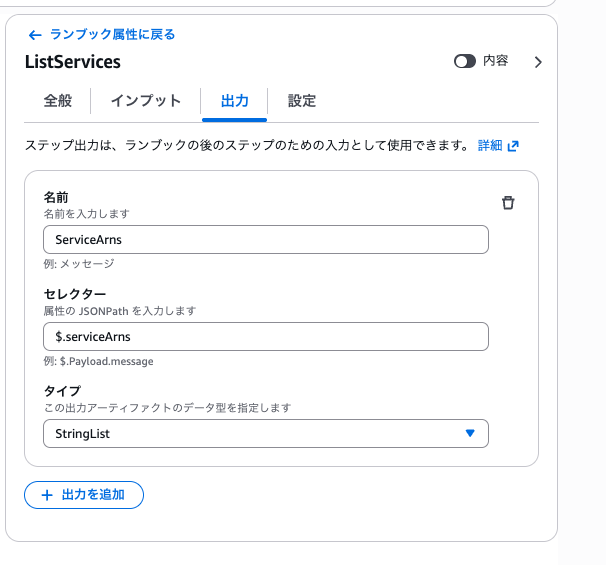
Task: Click the 名前 field containing ServiceArns
Action: point(265,240)
